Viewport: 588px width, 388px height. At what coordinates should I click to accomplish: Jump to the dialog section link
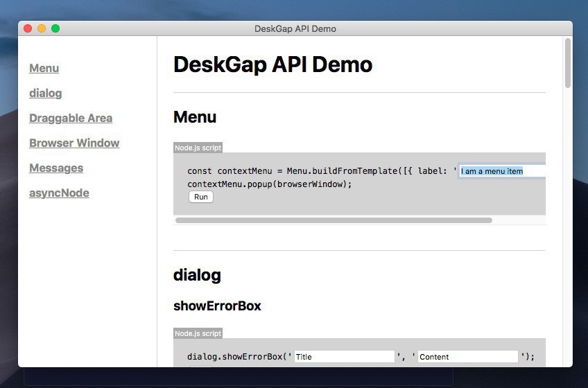[x=45, y=93]
